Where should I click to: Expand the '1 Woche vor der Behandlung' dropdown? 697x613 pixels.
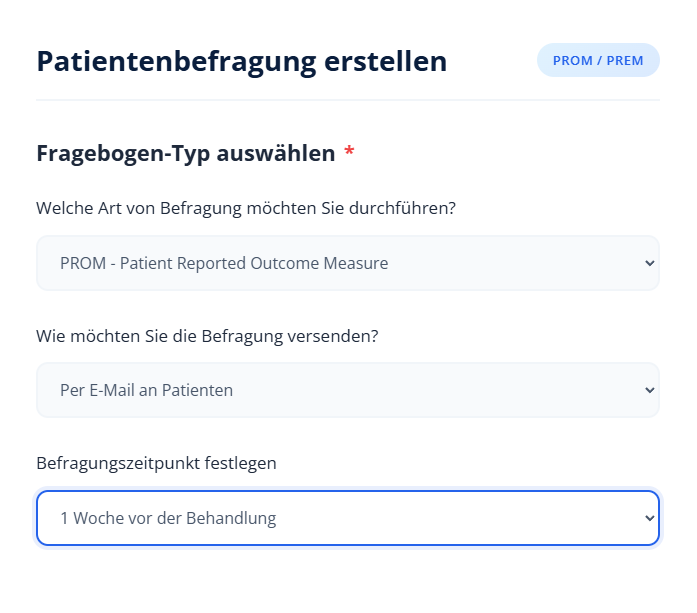click(347, 518)
